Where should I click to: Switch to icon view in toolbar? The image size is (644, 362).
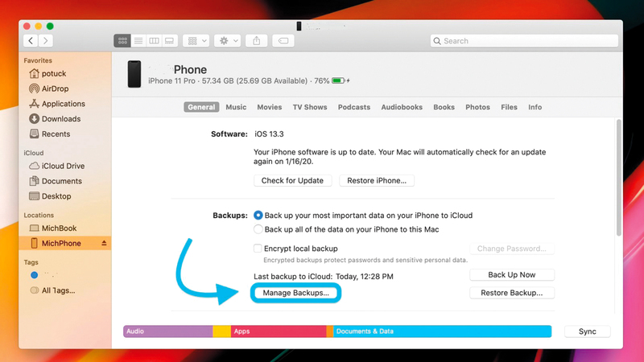pos(123,40)
